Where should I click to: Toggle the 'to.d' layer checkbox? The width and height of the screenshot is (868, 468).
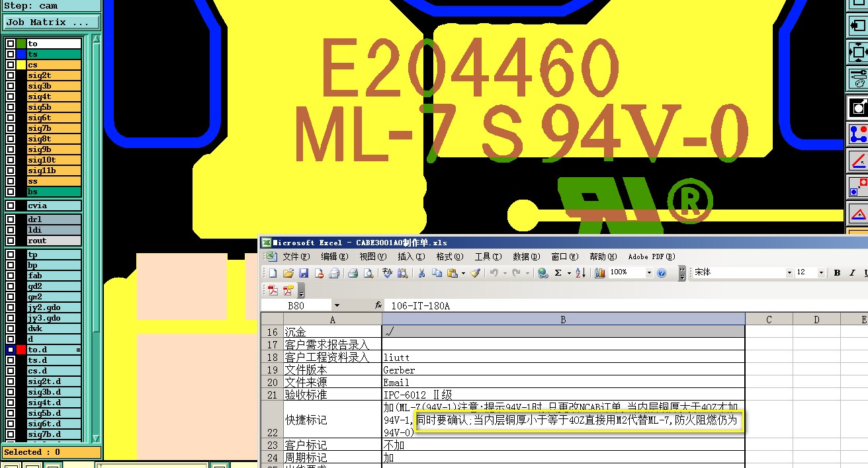pyautogui.click(x=11, y=350)
